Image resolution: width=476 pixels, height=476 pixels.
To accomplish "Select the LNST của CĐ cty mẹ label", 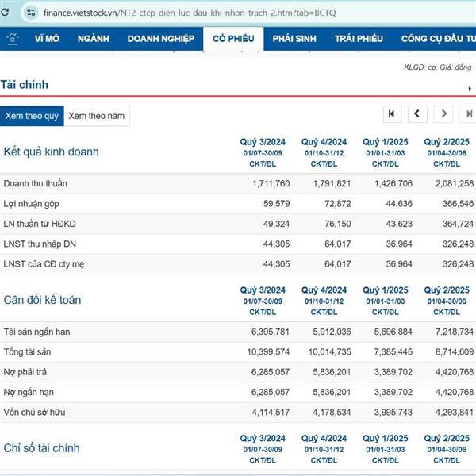I will (x=44, y=264).
